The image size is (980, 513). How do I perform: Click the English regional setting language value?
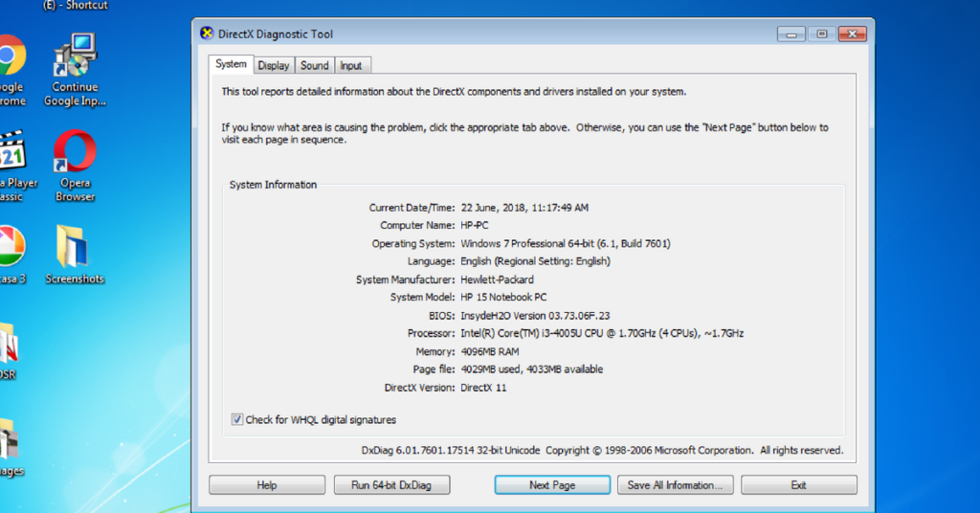(536, 261)
